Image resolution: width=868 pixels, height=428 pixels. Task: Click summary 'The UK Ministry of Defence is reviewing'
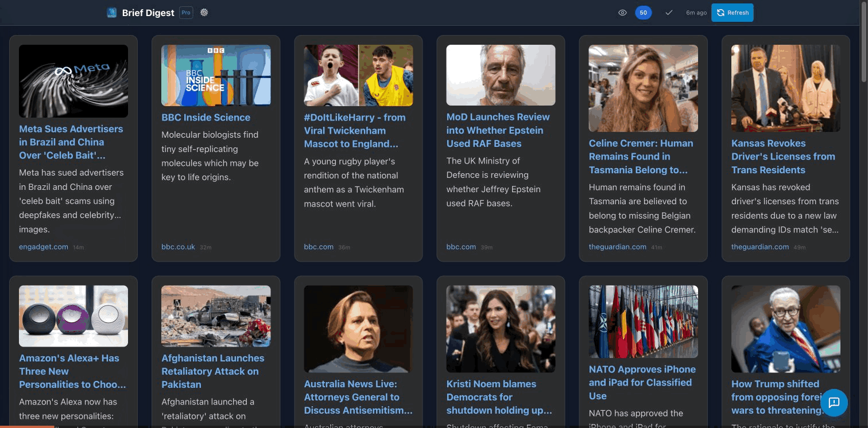494,182
